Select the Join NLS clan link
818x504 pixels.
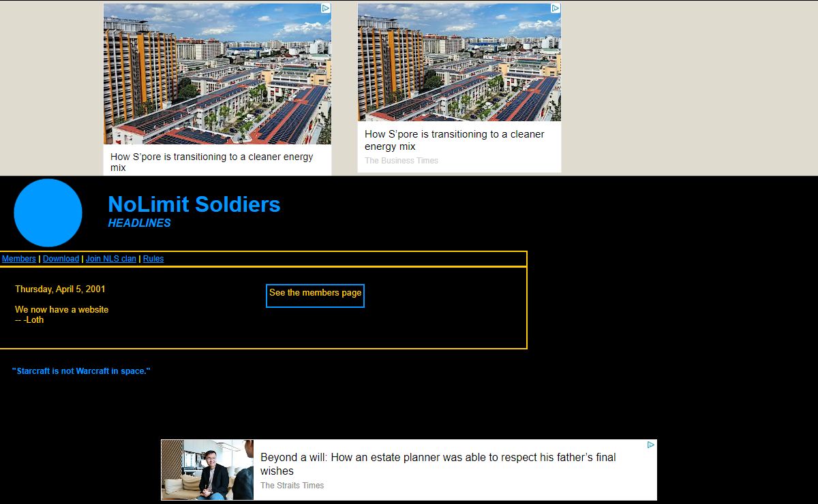110,259
